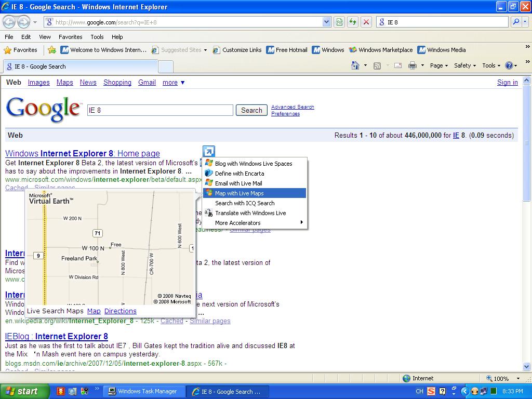Expand the Suggested Sites dropdown

pyautogui.click(x=205, y=50)
